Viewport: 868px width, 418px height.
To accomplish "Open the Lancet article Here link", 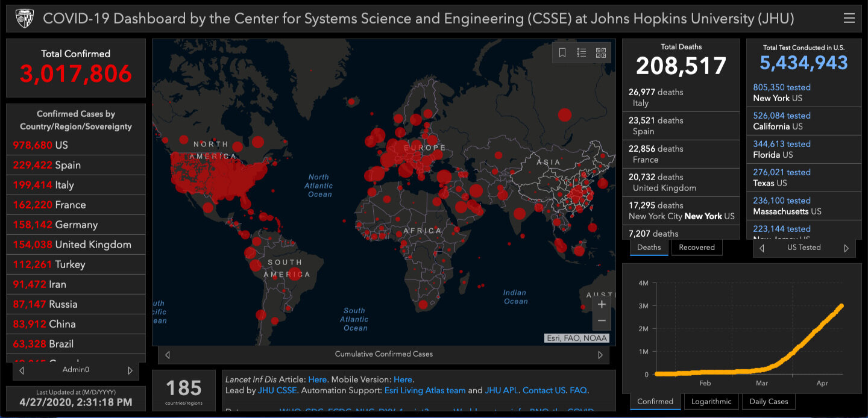I will pyautogui.click(x=317, y=379).
